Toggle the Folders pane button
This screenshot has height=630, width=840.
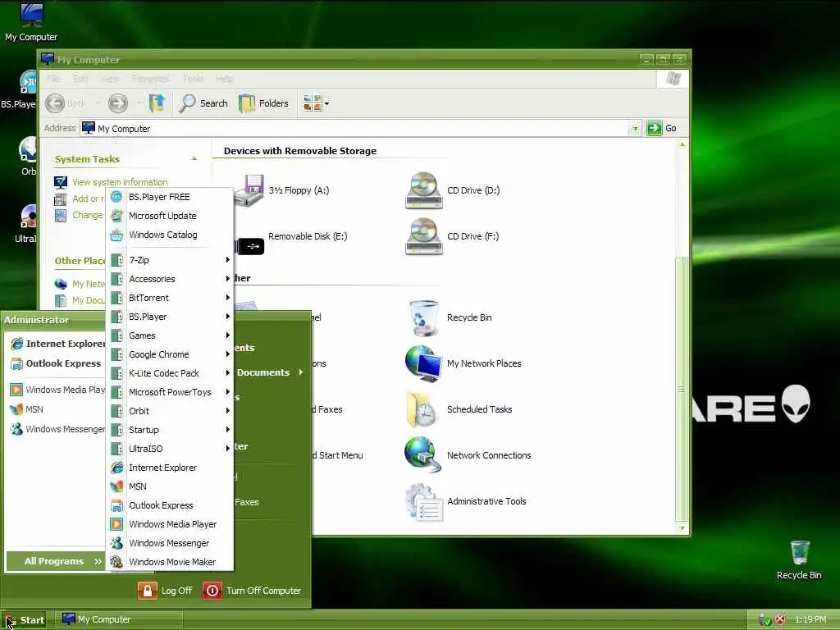pyautogui.click(x=263, y=103)
